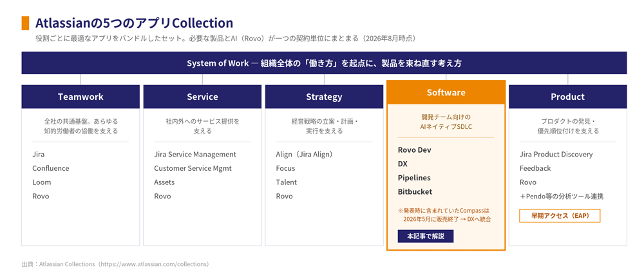Click the Product collection header
Viewport: 644px width, 279px height.
pyautogui.click(x=568, y=97)
